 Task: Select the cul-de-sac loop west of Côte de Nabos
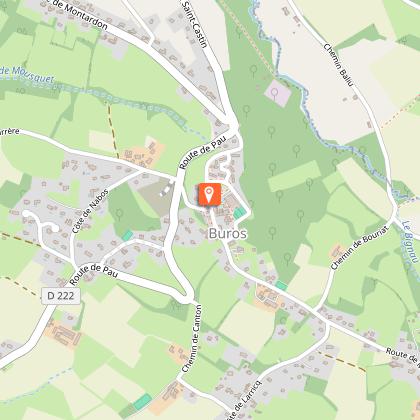(x=40, y=222)
